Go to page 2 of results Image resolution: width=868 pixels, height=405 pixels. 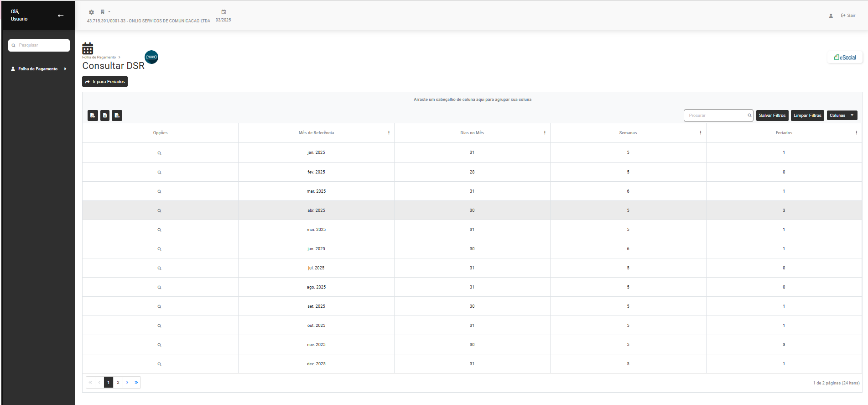pos(118,383)
